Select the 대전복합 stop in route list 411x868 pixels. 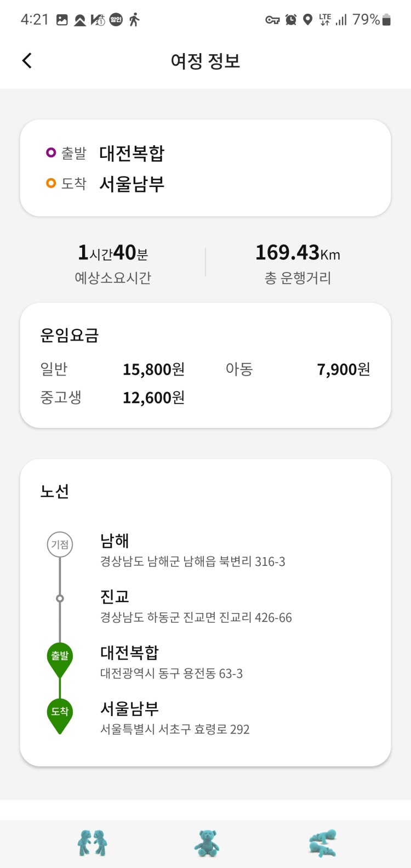coord(171,662)
